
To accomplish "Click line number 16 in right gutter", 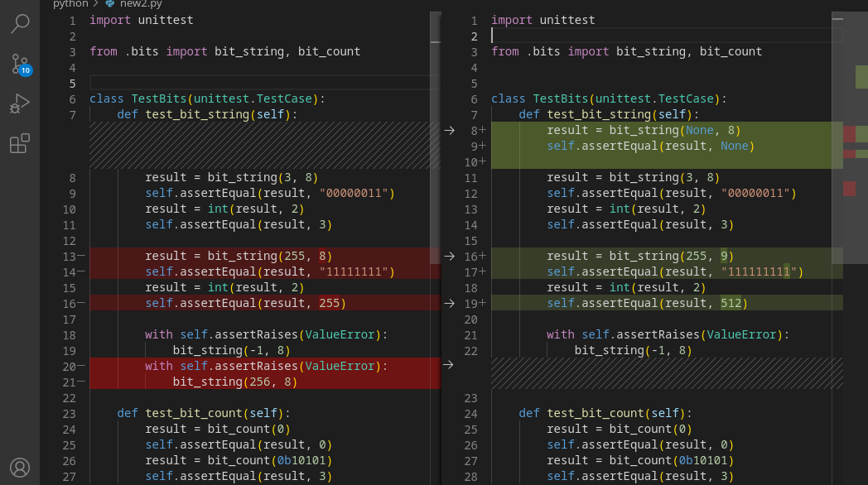I will (x=470, y=257).
